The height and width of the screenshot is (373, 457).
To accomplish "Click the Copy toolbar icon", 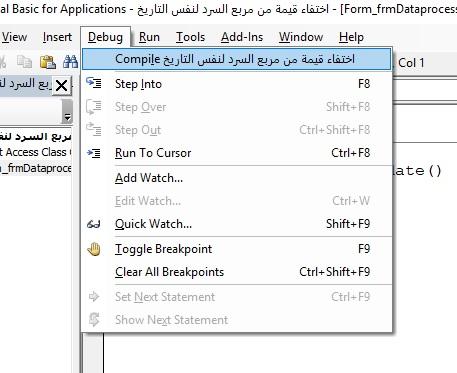I will click(x=25, y=62).
